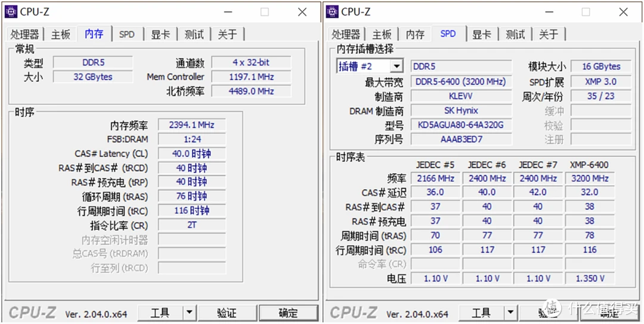Click the 32.0 CAS latency cell under XMP-6400
Image resolution: width=644 pixels, height=324 pixels.
590,192
